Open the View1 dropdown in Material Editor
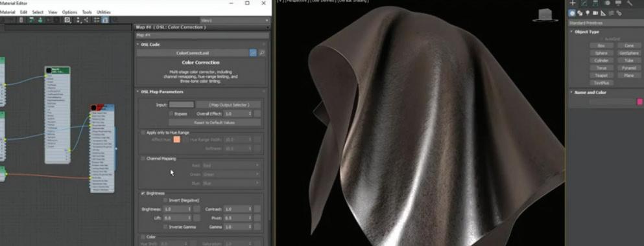This screenshot has width=644, height=246. point(235,20)
